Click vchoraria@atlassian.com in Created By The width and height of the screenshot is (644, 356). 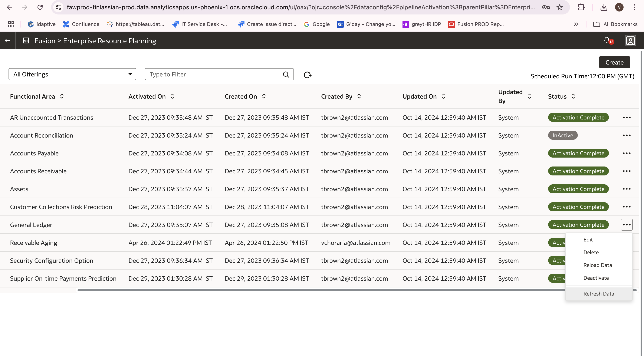pyautogui.click(x=356, y=243)
